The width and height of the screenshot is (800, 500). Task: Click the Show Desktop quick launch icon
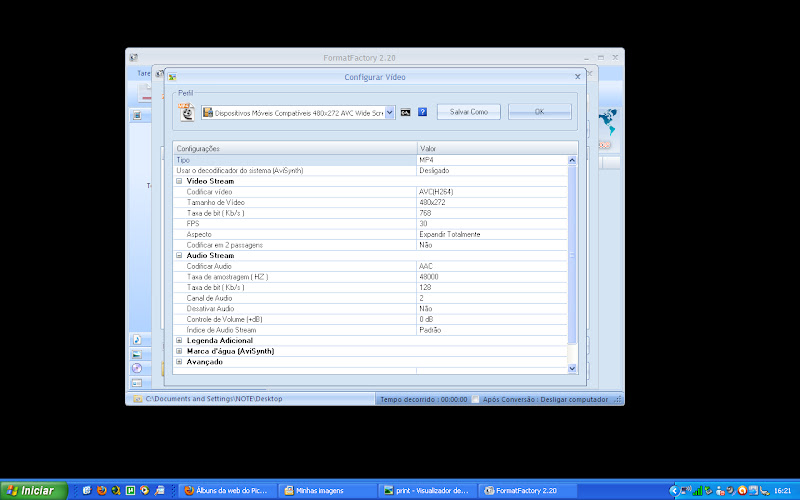87,490
